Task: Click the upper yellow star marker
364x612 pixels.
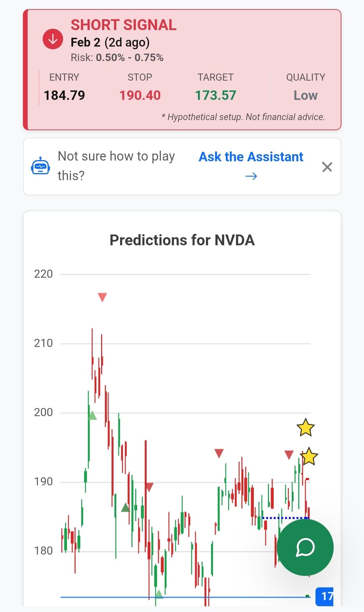Action: 306,427
